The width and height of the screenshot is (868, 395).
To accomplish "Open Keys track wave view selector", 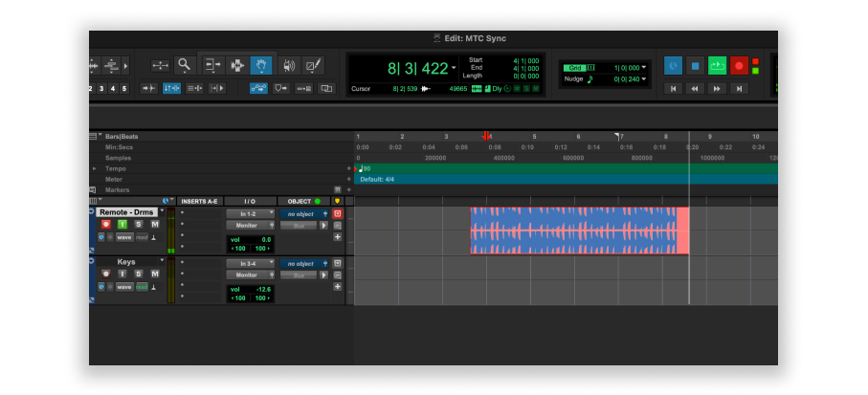I will 124,287.
